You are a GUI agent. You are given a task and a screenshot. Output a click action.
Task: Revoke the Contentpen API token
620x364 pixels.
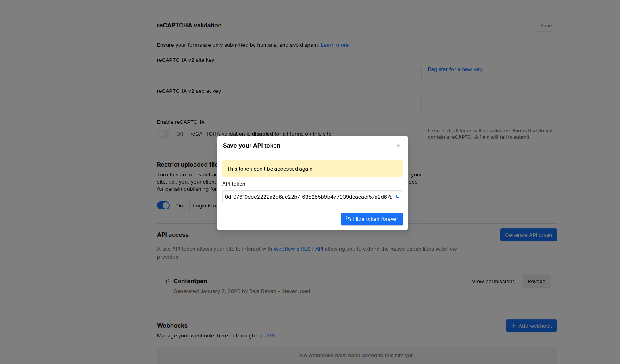[x=536, y=281]
